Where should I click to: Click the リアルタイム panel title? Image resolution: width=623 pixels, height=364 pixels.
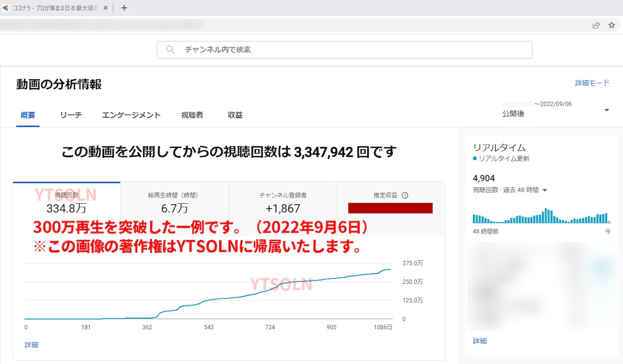coord(499,148)
